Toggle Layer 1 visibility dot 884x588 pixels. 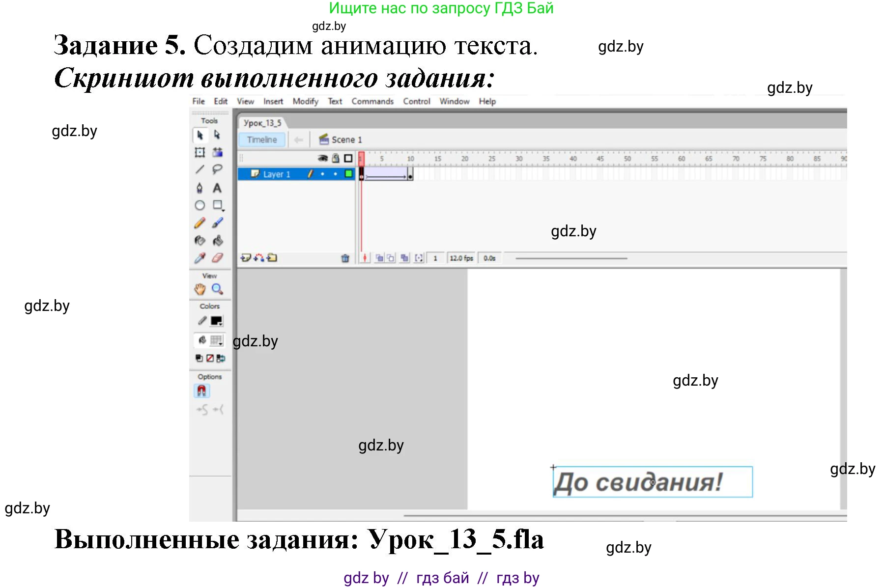pyautogui.click(x=323, y=174)
